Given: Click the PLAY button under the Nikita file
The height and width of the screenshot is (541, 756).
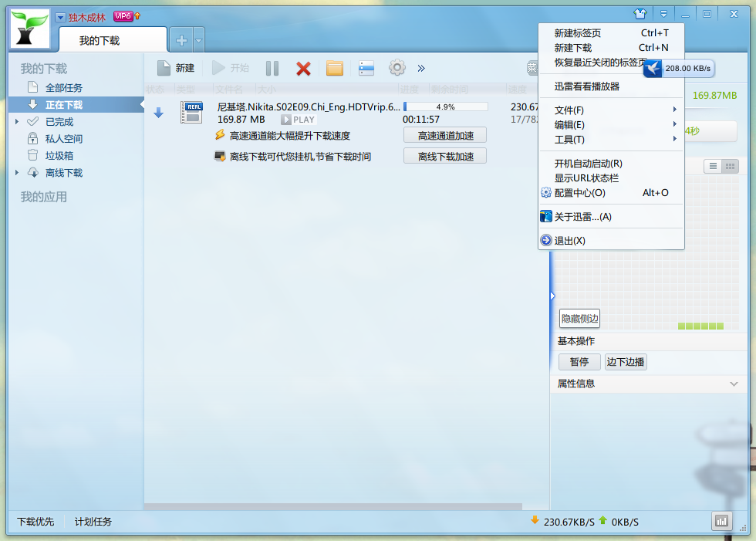Looking at the screenshot, I should 298,120.
